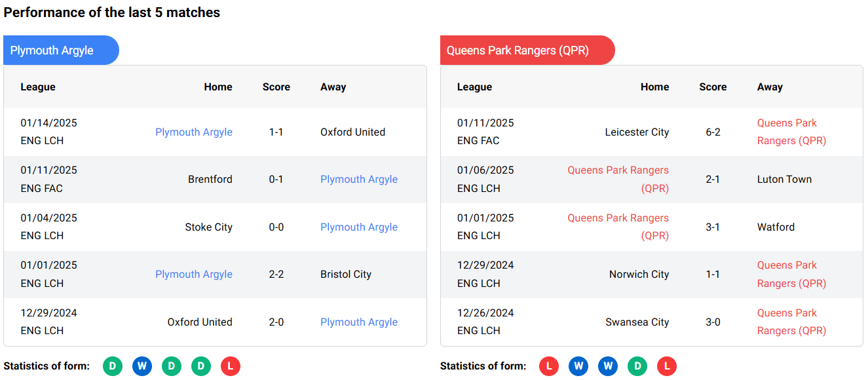Click the blue W badge in Plymouth form
This screenshot has height=380, width=868.
(142, 366)
